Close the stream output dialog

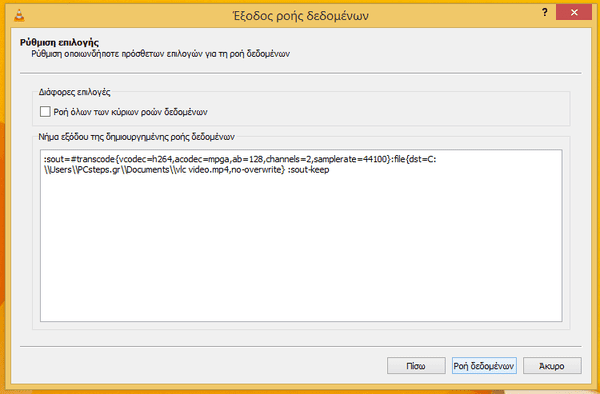tap(574, 12)
